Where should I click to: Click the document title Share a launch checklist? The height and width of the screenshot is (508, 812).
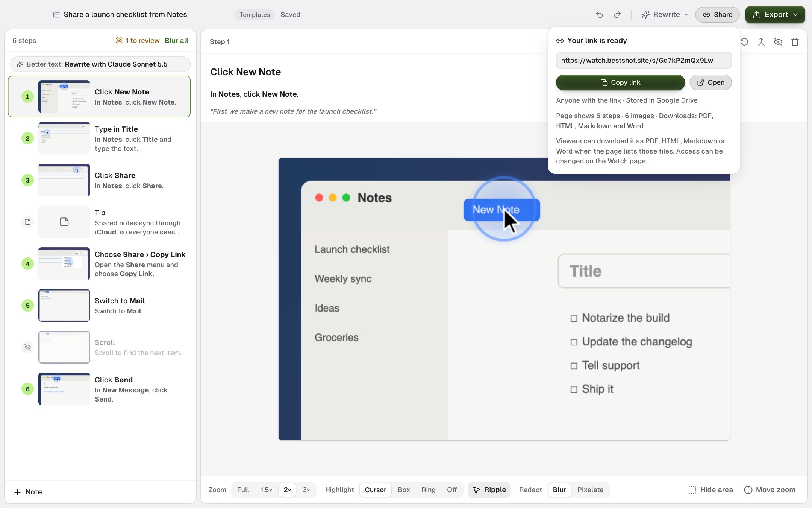pyautogui.click(x=125, y=15)
